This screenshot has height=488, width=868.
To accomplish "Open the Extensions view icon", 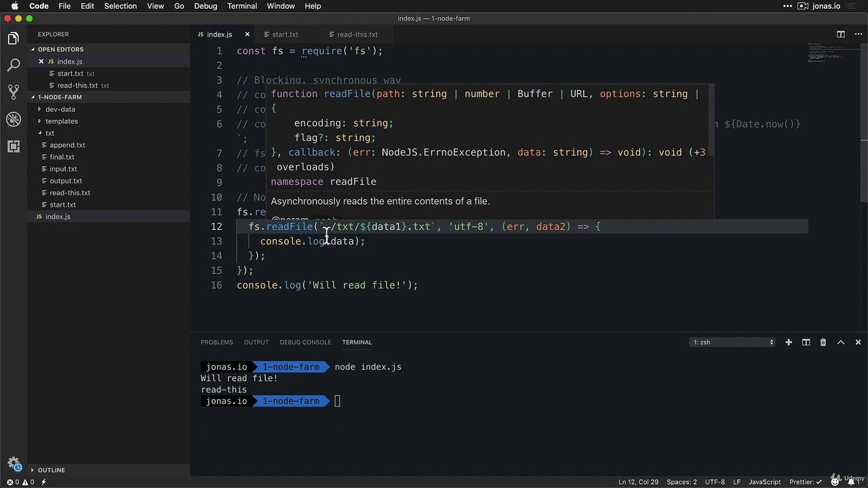I will 13,146.
